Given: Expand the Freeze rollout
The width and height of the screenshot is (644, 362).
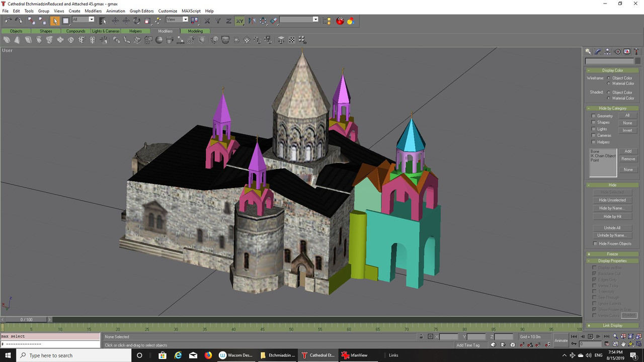Looking at the screenshot, I should (x=612, y=254).
